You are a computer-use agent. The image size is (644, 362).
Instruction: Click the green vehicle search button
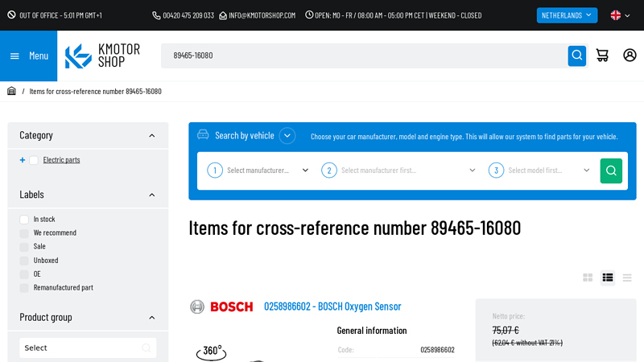click(x=611, y=171)
